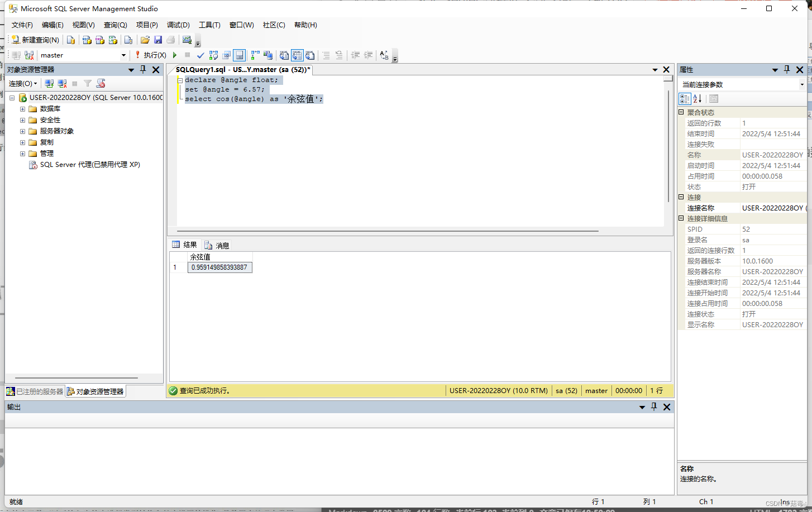Select Results to File output mode
This screenshot has width=812, height=512.
point(310,55)
